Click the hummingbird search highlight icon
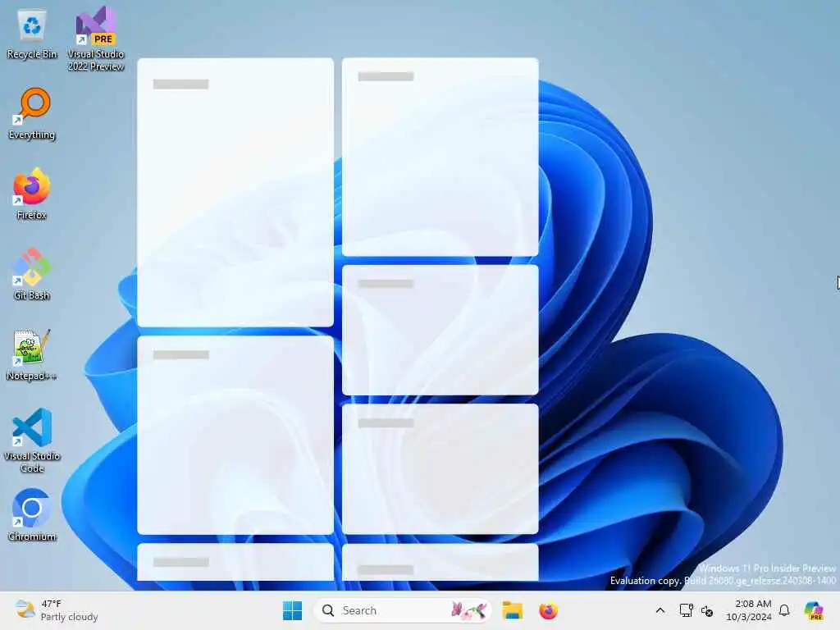Image resolution: width=840 pixels, height=630 pixels. point(469,610)
